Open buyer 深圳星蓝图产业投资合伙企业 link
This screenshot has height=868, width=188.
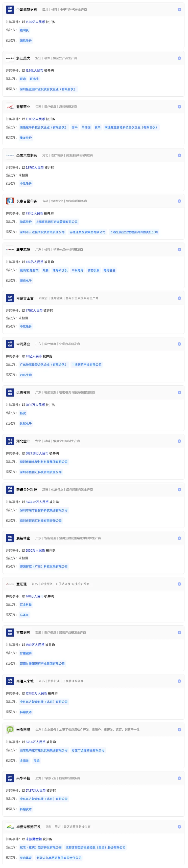coord(48,89)
